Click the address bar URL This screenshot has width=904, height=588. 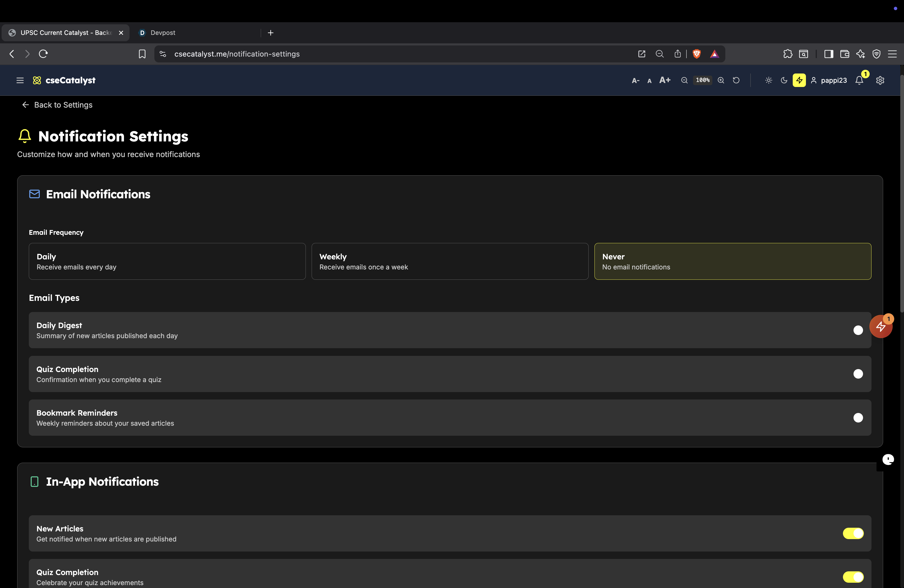[x=237, y=54]
